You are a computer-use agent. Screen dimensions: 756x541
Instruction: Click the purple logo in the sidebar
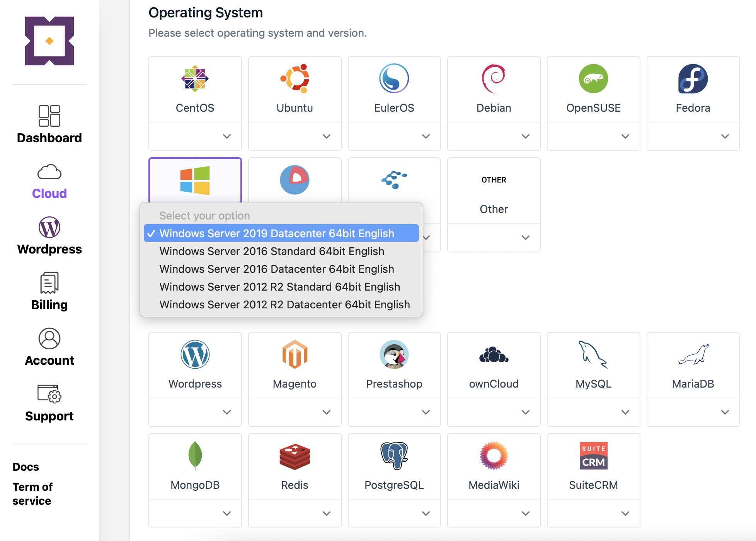pyautogui.click(x=49, y=41)
